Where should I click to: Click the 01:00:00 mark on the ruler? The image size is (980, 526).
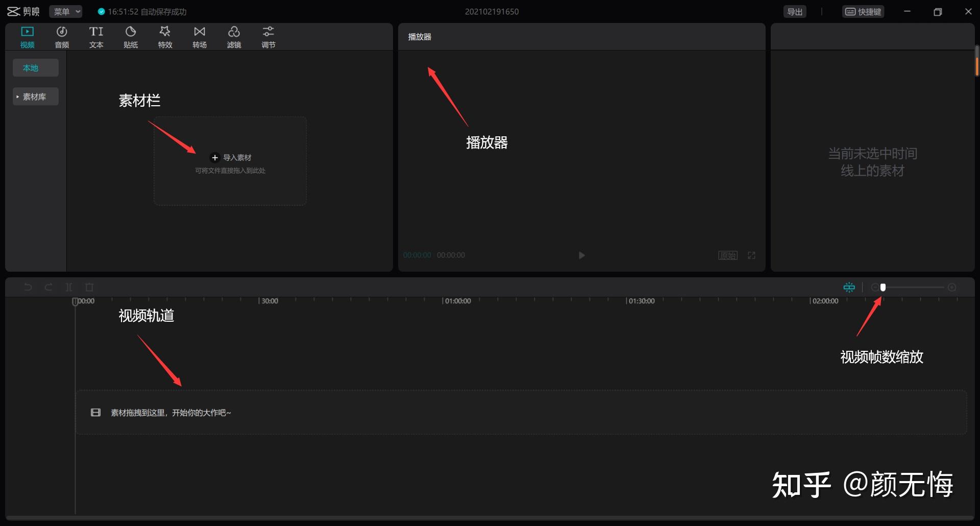pyautogui.click(x=457, y=301)
